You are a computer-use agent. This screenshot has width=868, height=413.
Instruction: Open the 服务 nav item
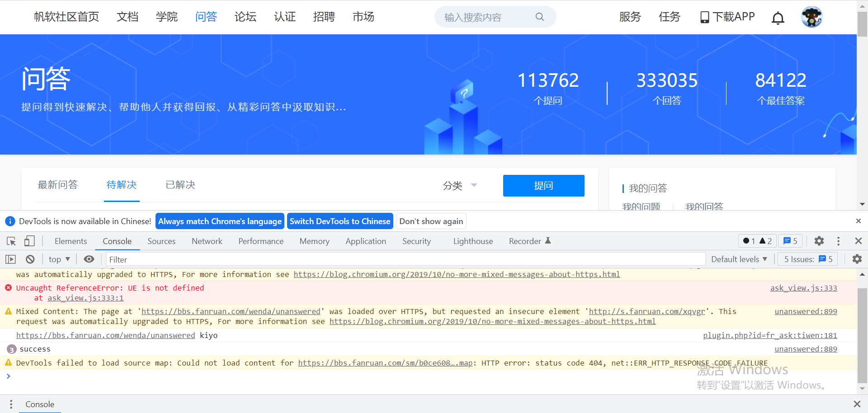630,17
